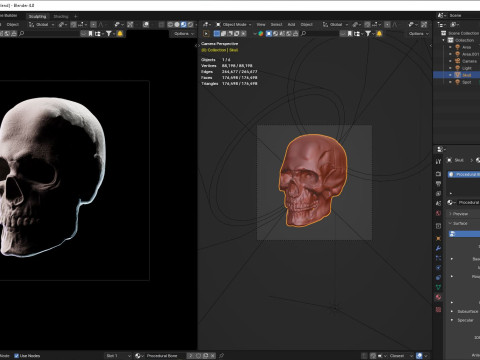
Task: Open the Object Data properties tab
Action: click(438, 287)
